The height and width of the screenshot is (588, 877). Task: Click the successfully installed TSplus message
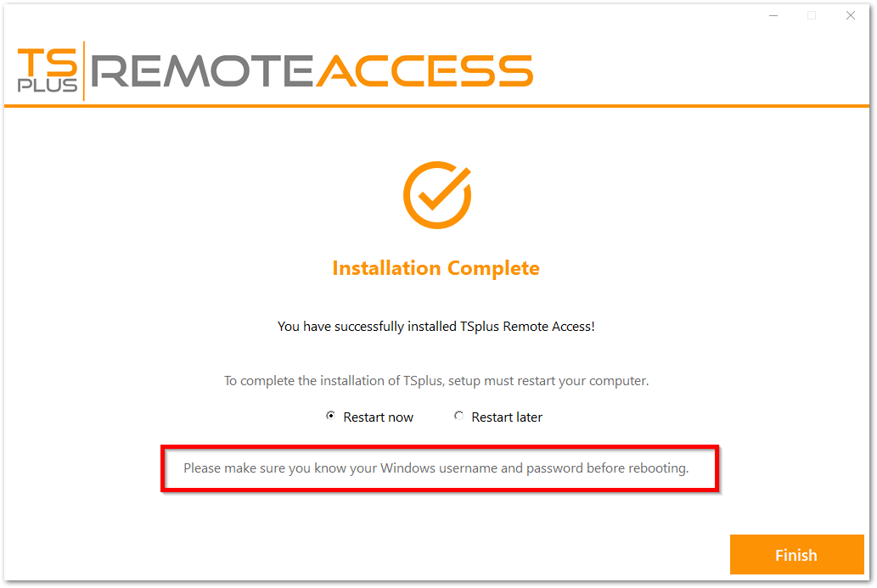436,326
